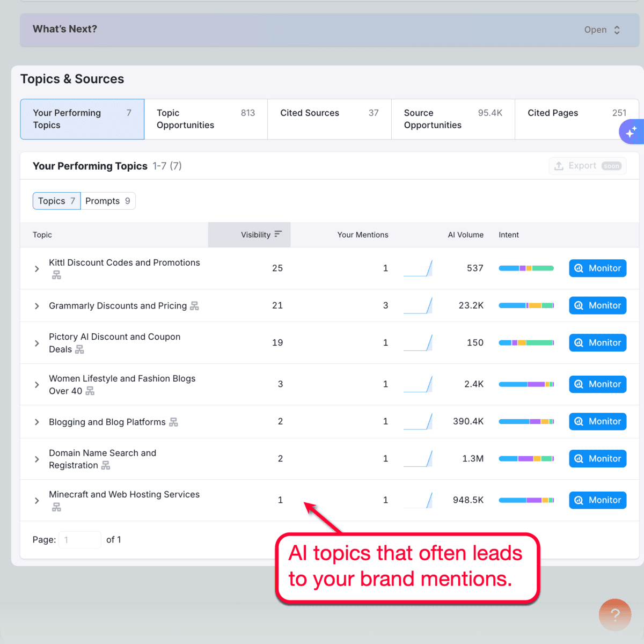Image resolution: width=644 pixels, height=644 pixels.
Task: Click intent color bar for Blogging topic
Action: 526,422
